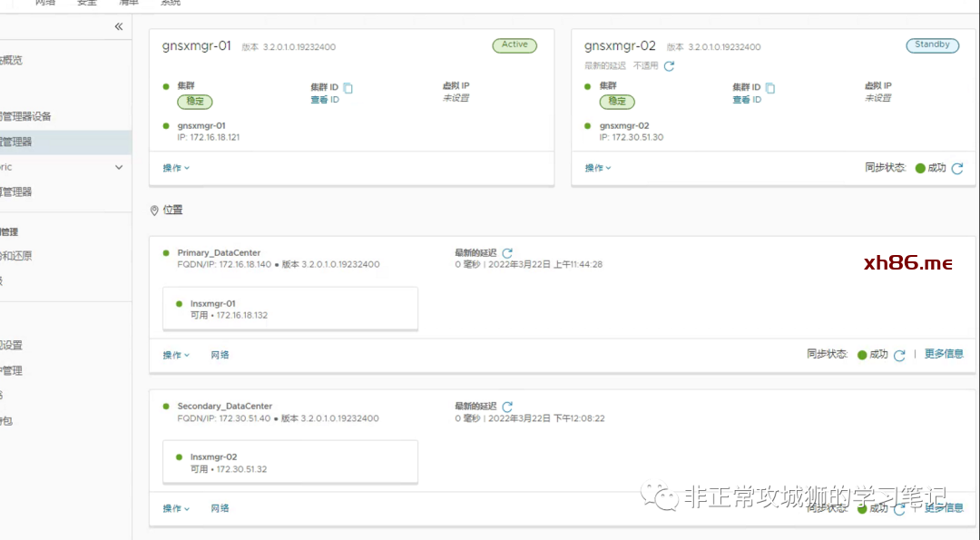Expand the Fabric section in sidebar
980x540 pixels.
pos(118,167)
